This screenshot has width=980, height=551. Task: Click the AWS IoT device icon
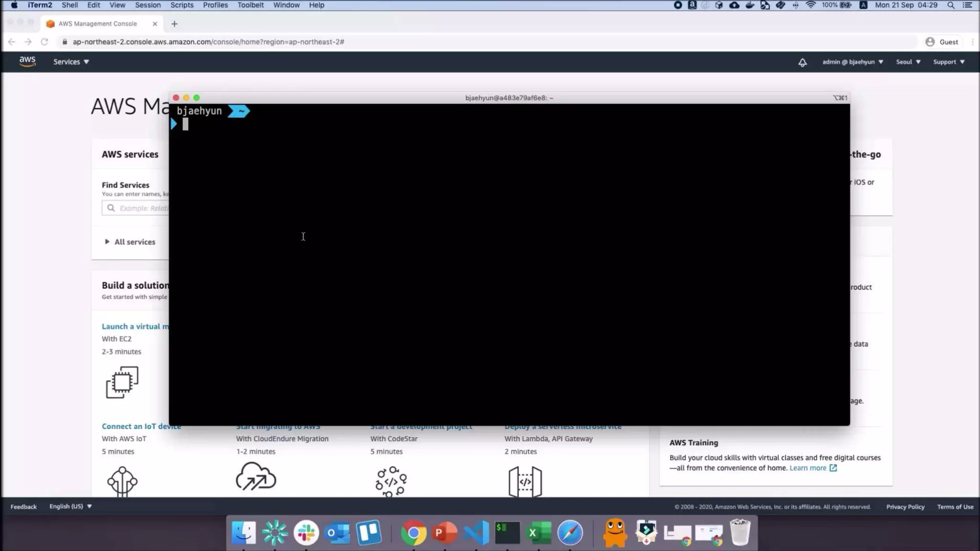[x=122, y=482]
